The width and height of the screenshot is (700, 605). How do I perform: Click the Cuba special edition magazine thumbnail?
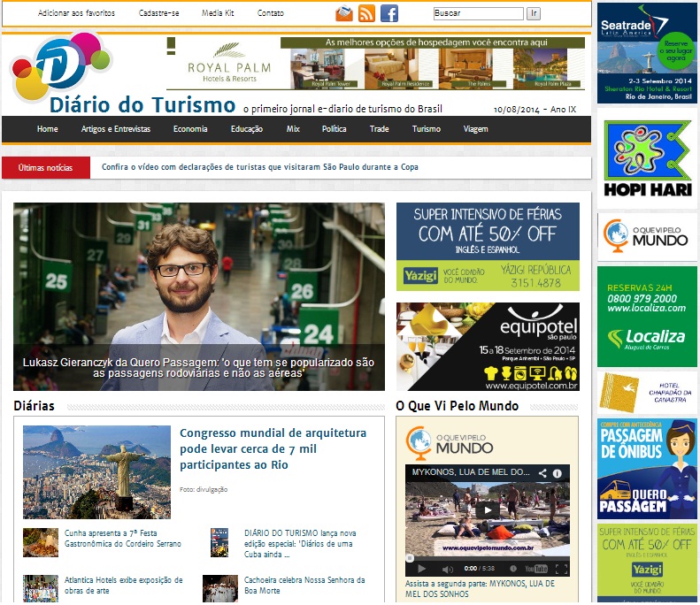219,542
